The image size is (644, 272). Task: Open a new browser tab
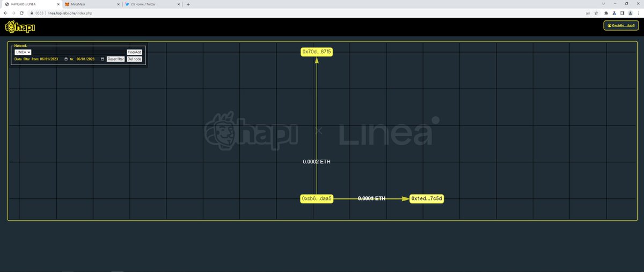(188, 4)
